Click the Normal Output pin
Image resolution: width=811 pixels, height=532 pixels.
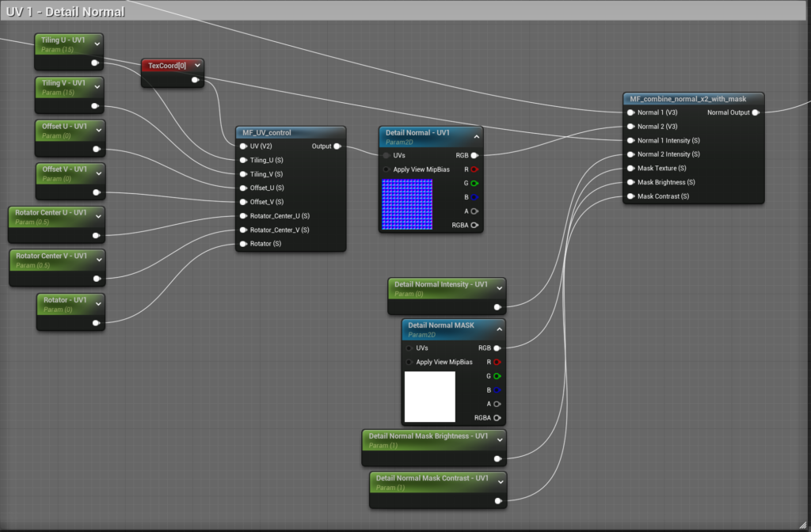(x=756, y=112)
